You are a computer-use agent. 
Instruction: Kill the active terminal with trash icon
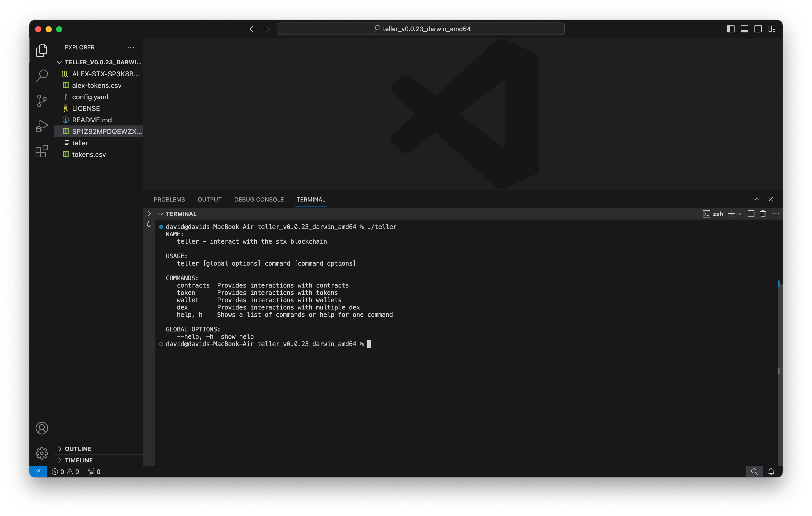point(763,214)
